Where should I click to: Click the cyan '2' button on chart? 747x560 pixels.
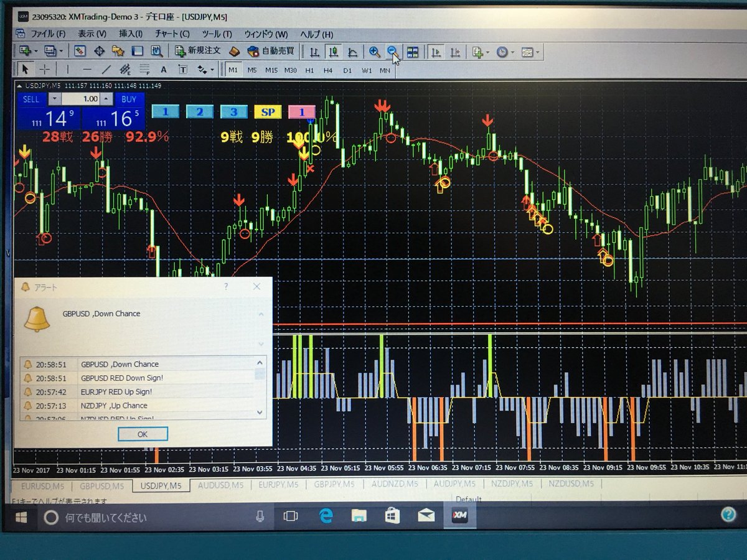(x=199, y=112)
